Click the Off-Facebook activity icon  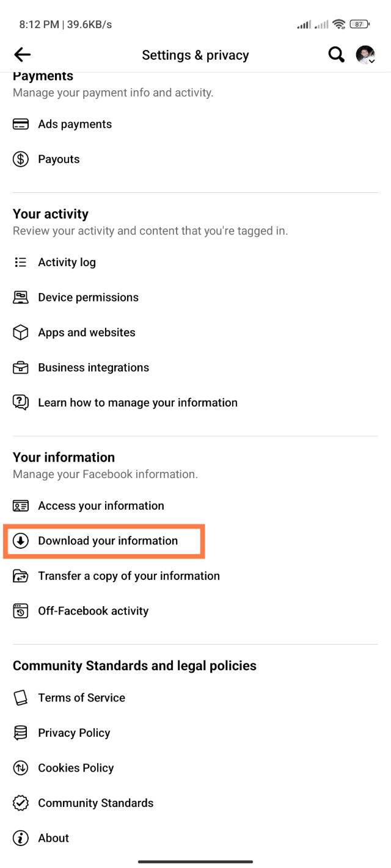21,611
